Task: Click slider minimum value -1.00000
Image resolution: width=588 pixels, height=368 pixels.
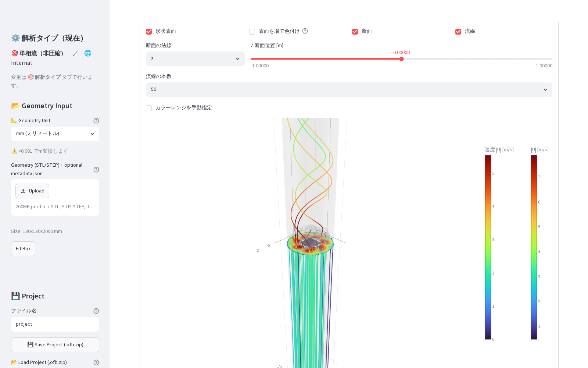Action: pyautogui.click(x=260, y=66)
